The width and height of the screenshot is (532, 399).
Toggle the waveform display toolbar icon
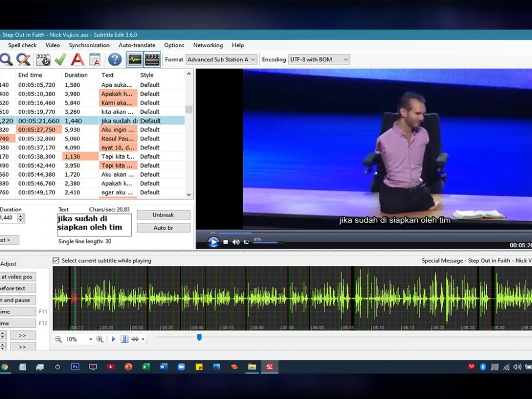coord(135,60)
